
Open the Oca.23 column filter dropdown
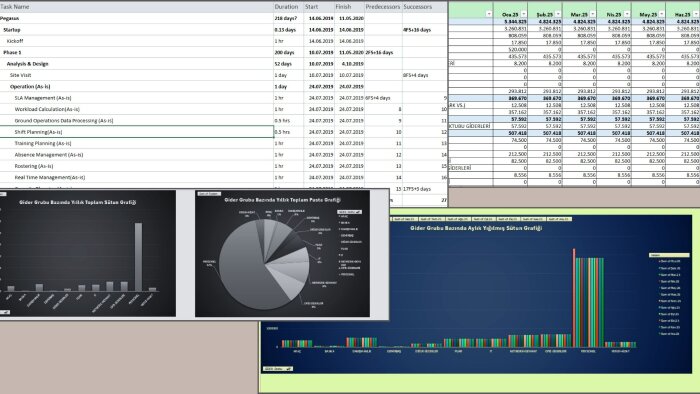pos(524,14)
